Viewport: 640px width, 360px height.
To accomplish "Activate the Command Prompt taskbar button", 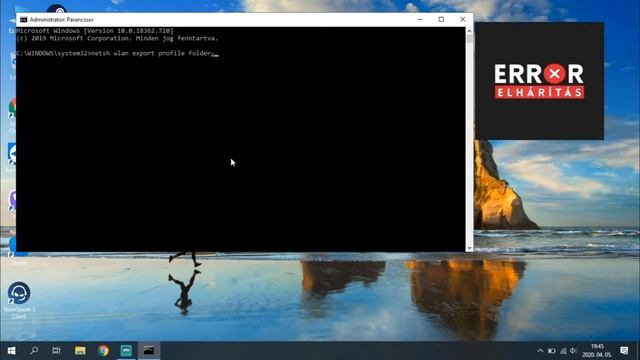I will pyautogui.click(x=149, y=351).
